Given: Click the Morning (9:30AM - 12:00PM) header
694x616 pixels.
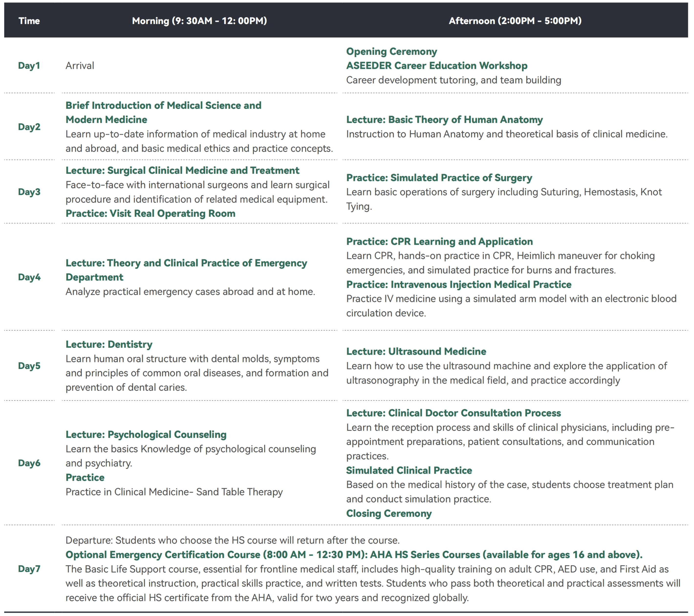Looking at the screenshot, I should tap(199, 21).
